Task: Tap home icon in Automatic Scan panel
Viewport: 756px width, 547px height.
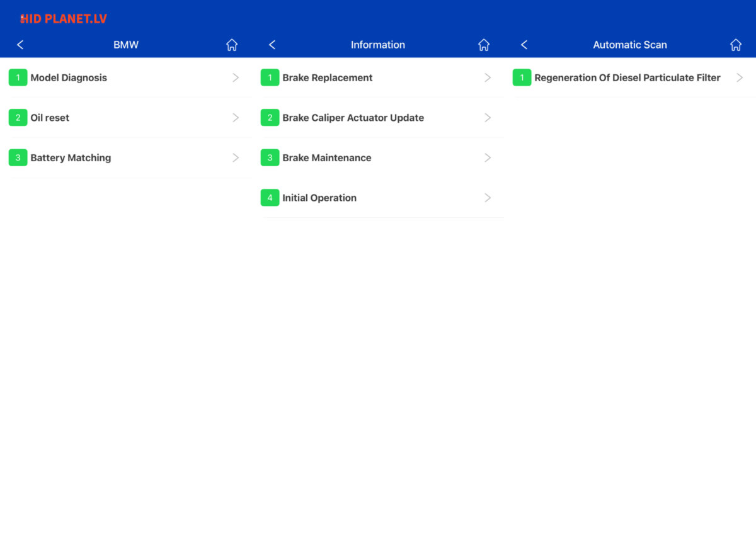Action: (x=736, y=45)
